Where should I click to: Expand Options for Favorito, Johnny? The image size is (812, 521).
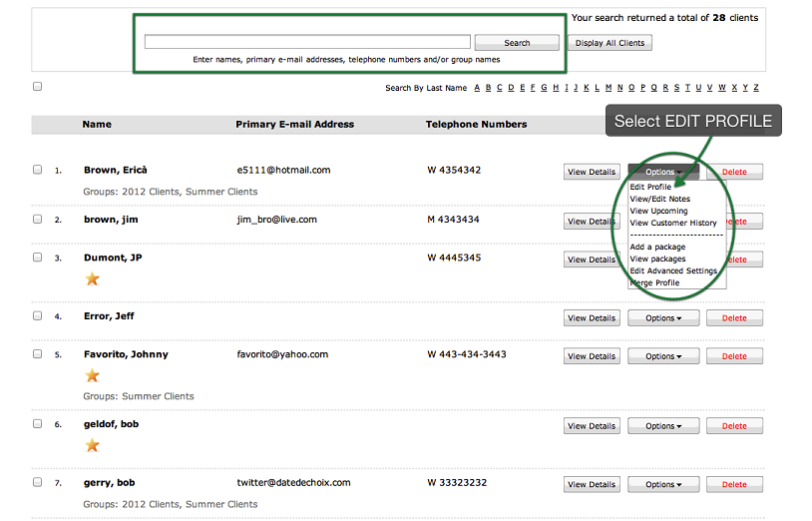coord(662,356)
